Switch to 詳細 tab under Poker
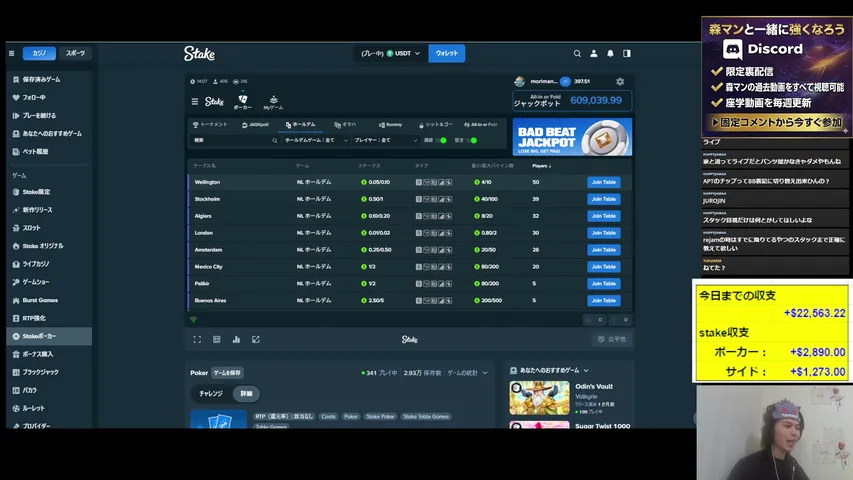The width and height of the screenshot is (853, 480). coord(246,393)
